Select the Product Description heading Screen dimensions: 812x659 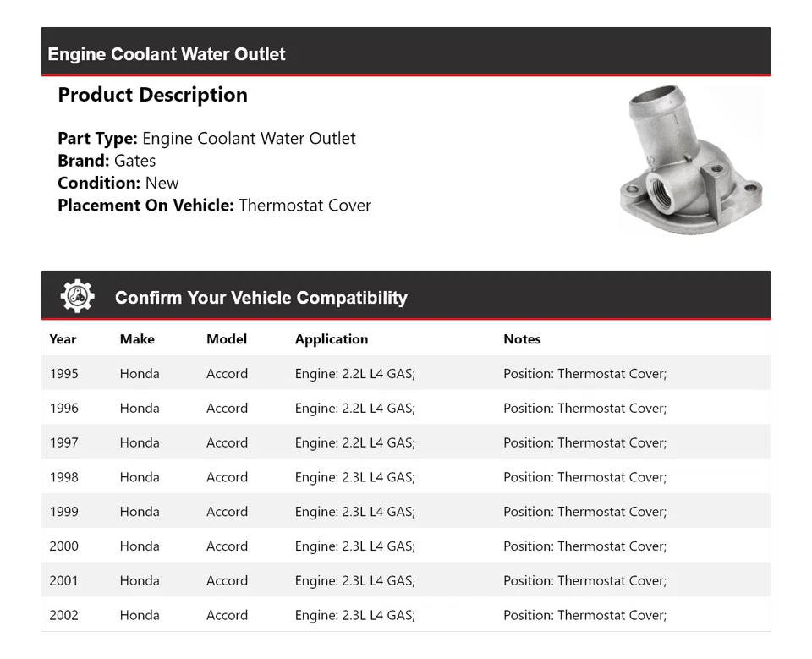pos(152,95)
